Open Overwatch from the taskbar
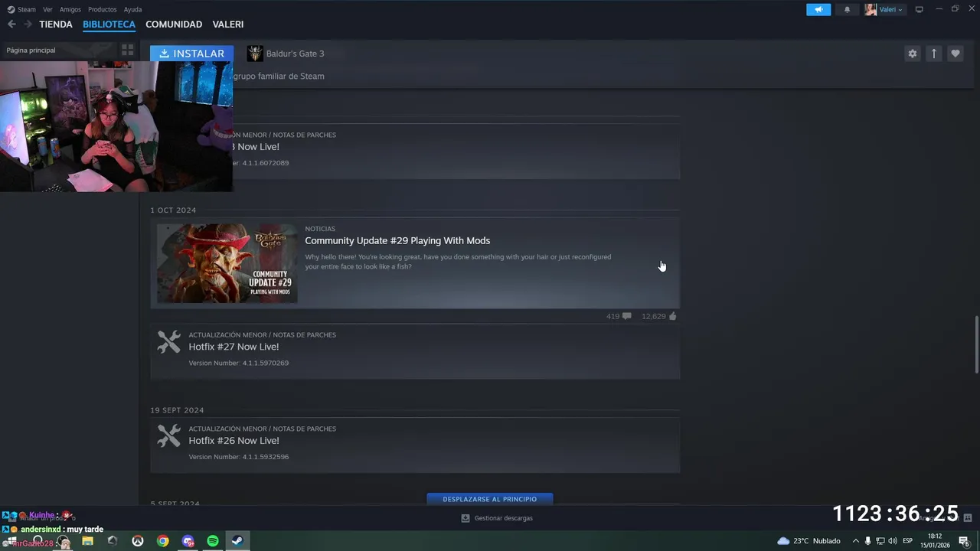Screen dimensions: 980x551 138,541
